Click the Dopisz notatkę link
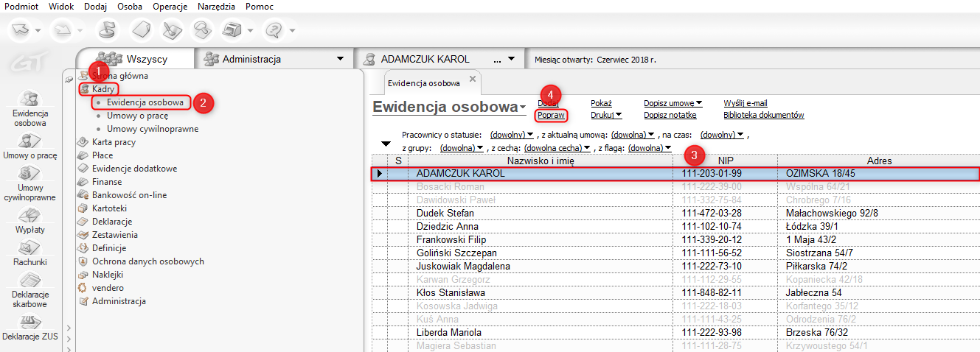This screenshot has width=980, height=352. [x=670, y=115]
